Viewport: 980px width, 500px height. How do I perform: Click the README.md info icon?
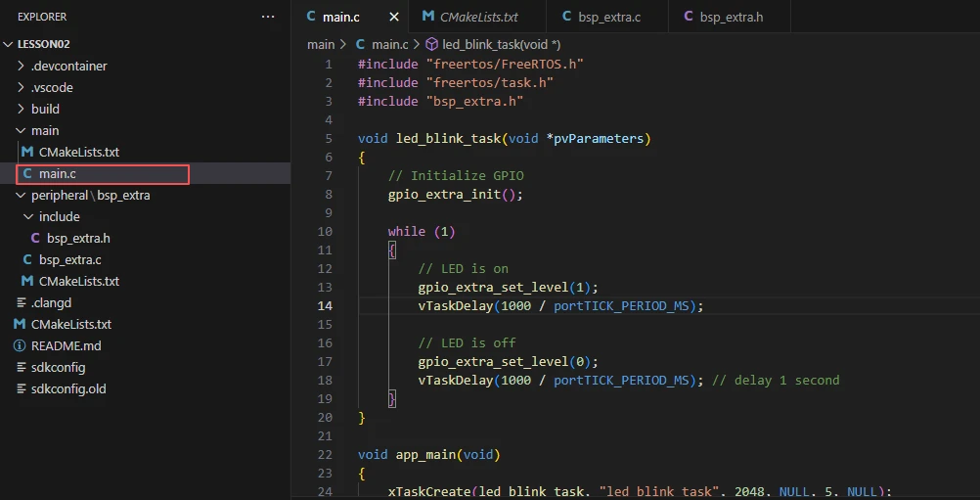point(20,345)
